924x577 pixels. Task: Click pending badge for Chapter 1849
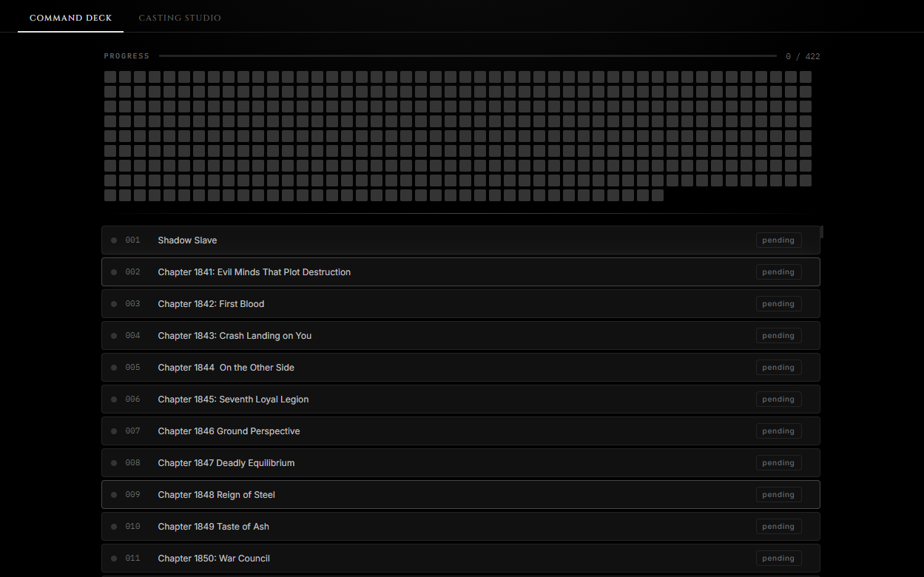point(778,527)
